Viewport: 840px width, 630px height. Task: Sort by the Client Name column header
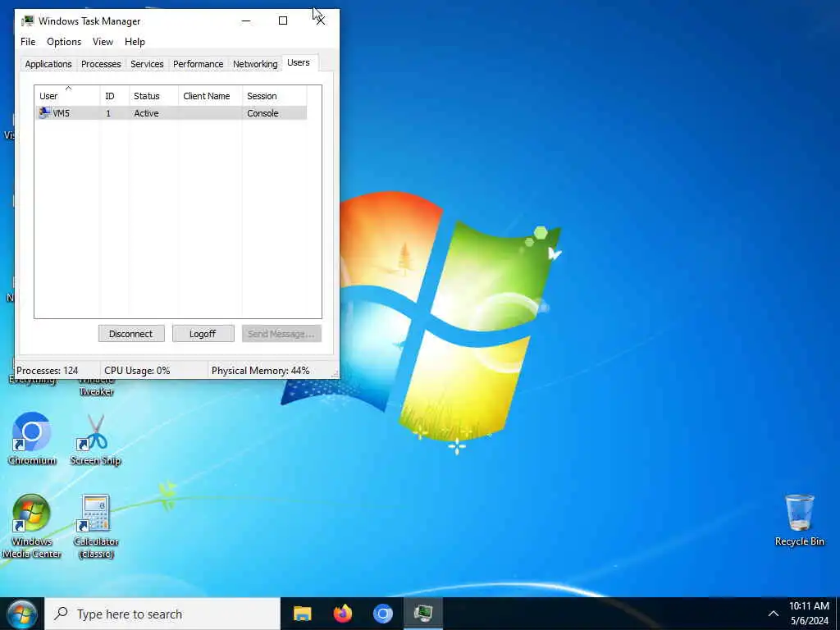(x=210, y=96)
